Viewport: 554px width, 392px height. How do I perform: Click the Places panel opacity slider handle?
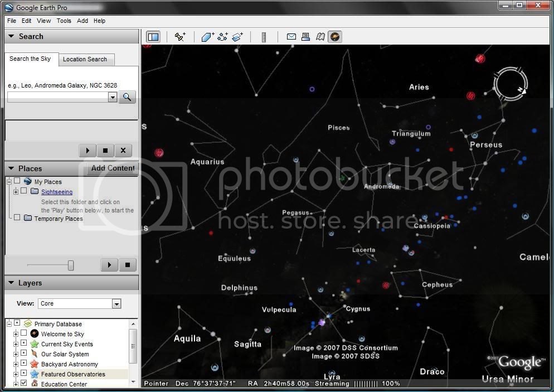point(71,265)
